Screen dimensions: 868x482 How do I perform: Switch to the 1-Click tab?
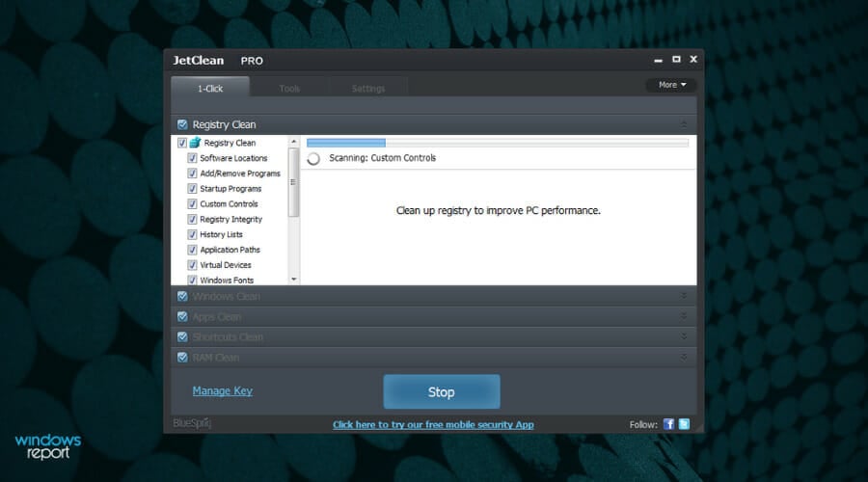click(210, 88)
